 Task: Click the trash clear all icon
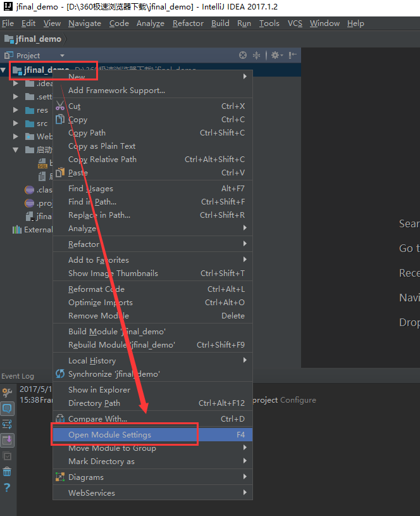pos(7,472)
